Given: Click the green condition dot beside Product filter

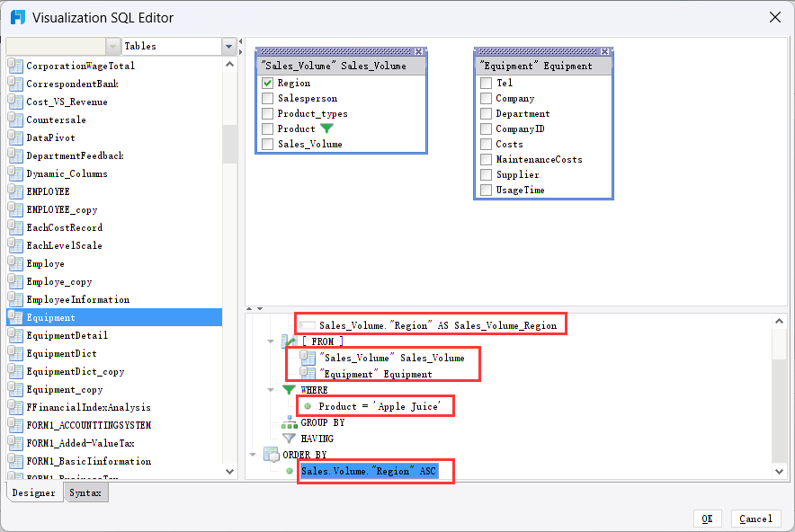Looking at the screenshot, I should 308,406.
